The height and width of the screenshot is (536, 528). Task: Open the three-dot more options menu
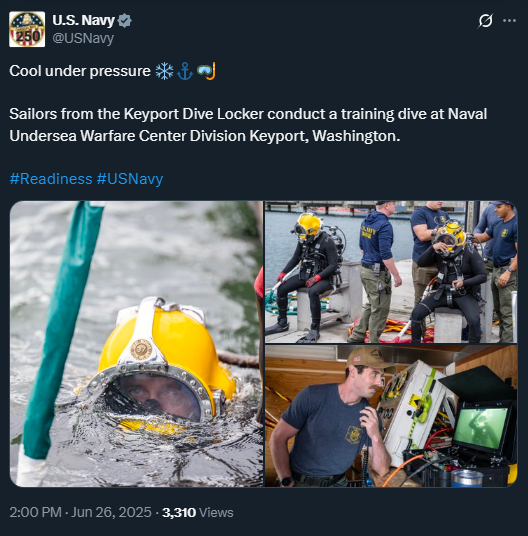tap(509, 21)
